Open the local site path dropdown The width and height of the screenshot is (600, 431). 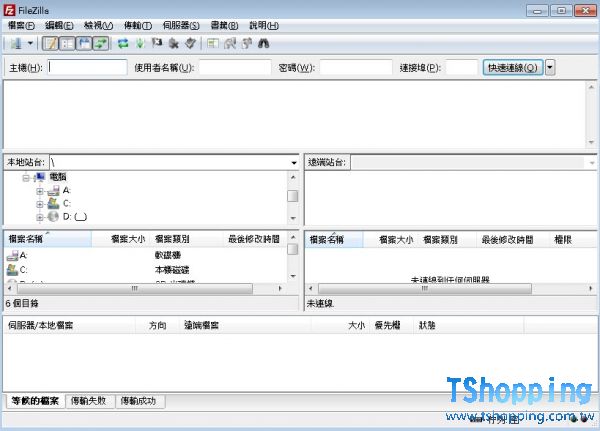coord(293,162)
